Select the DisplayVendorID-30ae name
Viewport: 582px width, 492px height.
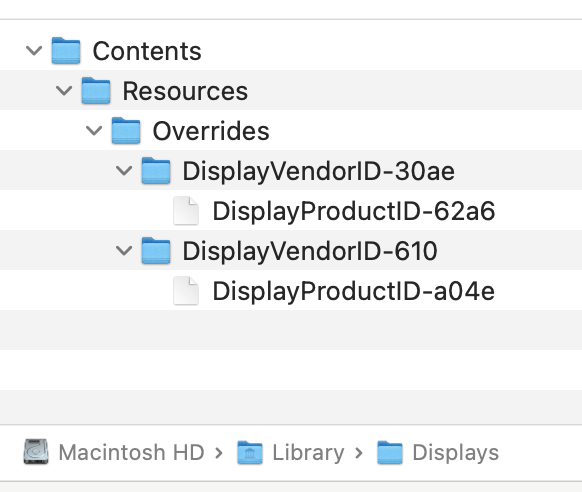(318, 171)
